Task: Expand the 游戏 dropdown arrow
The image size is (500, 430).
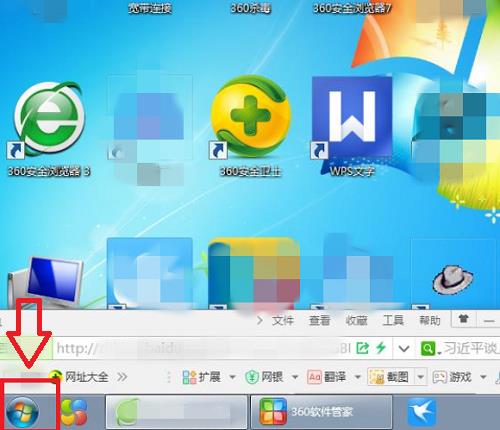Action: click(x=483, y=377)
